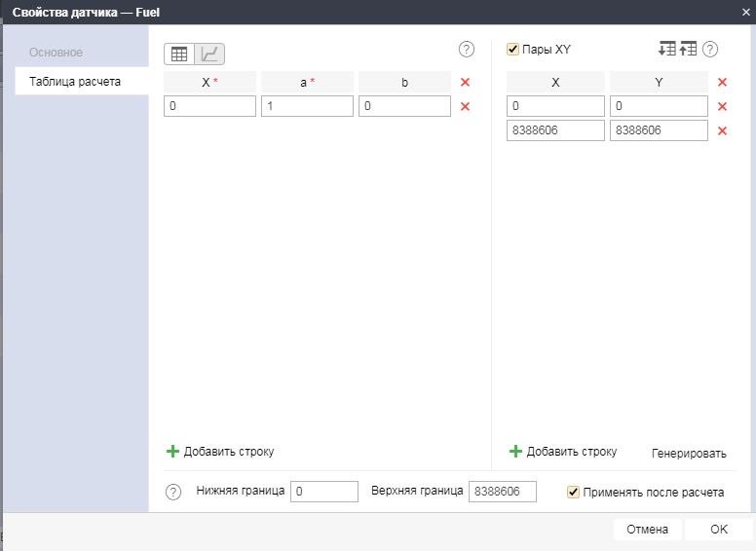The image size is (756, 551).
Task: Click the Генерировать link
Action: 689,453
